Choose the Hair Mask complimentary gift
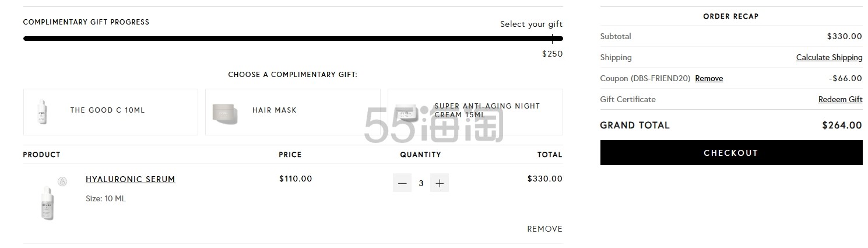 (293, 112)
